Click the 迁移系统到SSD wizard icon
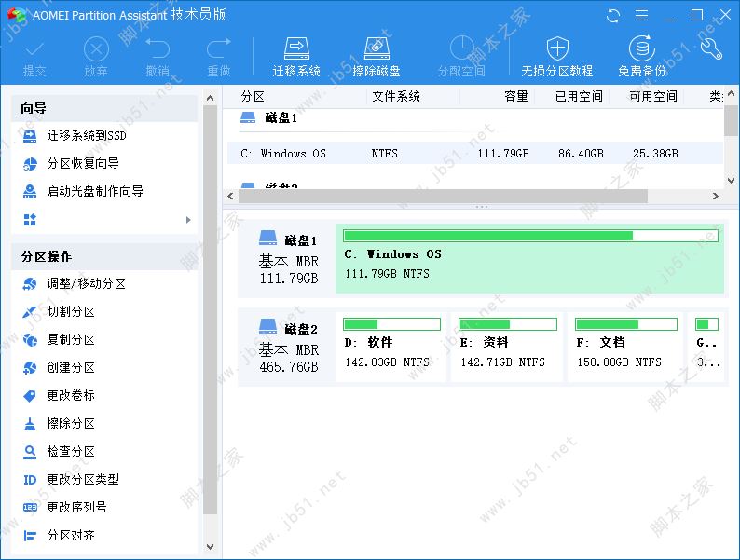The image size is (740, 560). (30, 136)
